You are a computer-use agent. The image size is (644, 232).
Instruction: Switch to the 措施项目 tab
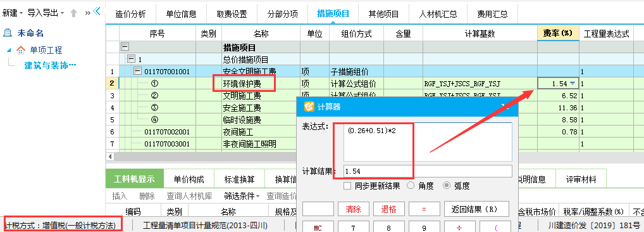click(x=333, y=13)
